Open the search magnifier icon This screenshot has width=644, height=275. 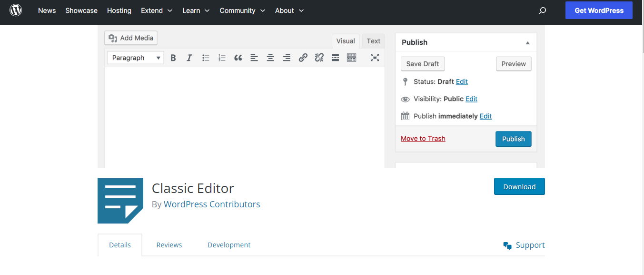(543, 10)
